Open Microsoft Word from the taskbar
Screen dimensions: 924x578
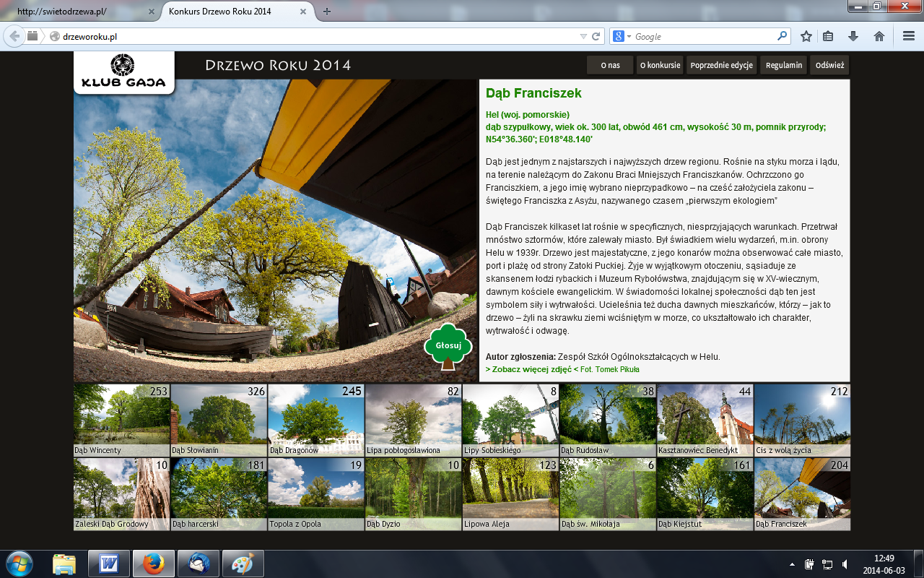tap(109, 563)
